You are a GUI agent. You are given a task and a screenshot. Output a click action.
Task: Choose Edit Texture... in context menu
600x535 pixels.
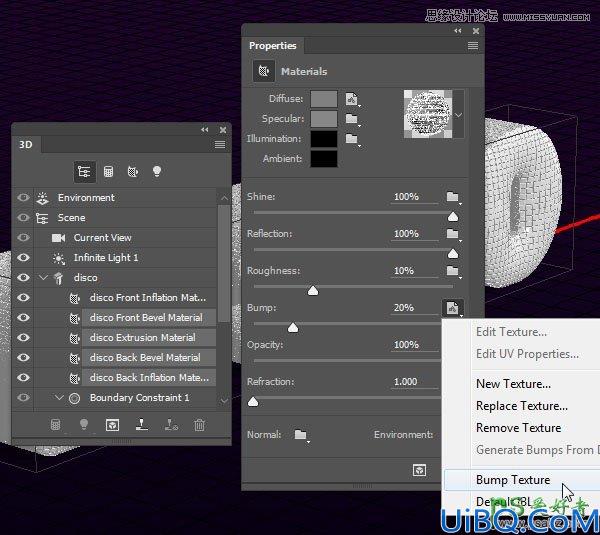point(511,332)
